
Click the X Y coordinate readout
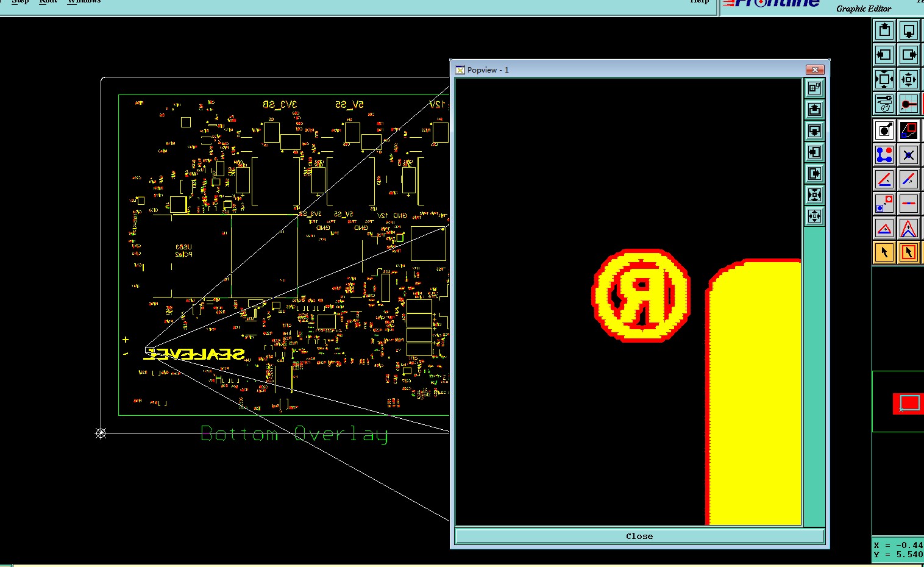point(898,550)
